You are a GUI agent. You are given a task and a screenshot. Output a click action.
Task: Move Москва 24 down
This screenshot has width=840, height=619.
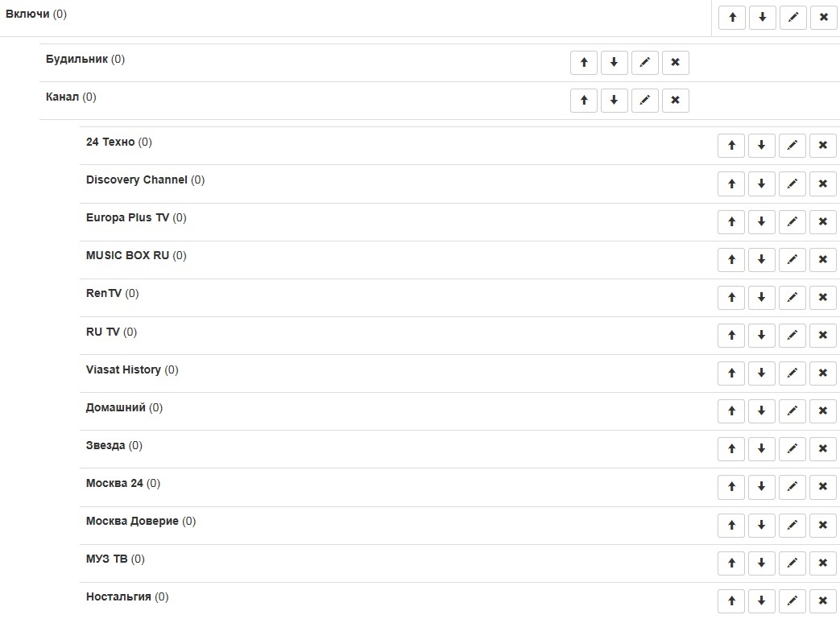pos(761,487)
